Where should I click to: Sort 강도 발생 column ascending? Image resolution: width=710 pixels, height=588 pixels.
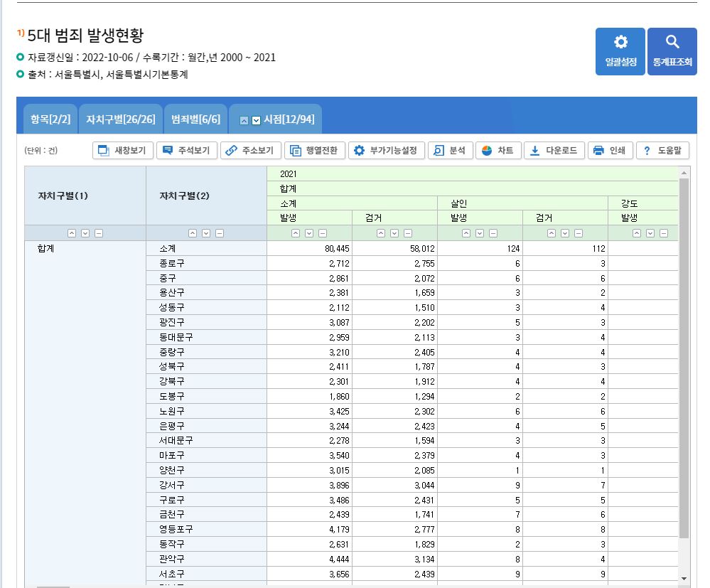click(x=637, y=233)
